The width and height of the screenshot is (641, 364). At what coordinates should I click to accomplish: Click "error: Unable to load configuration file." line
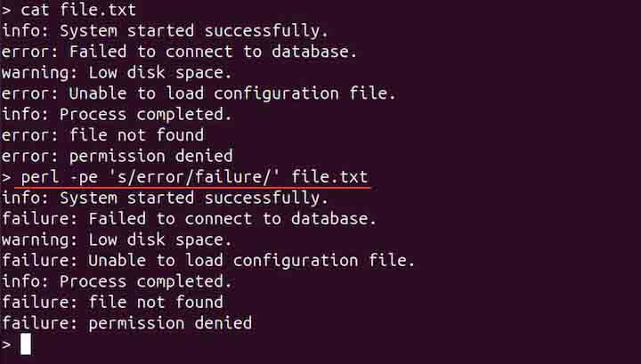click(x=199, y=93)
